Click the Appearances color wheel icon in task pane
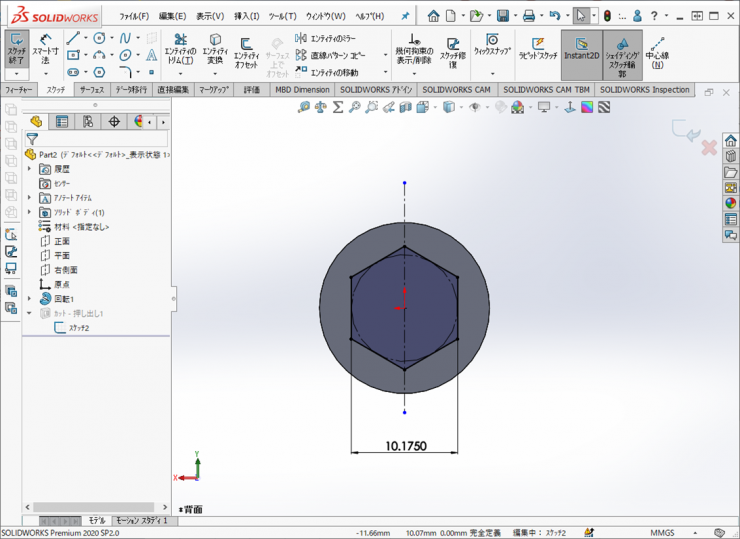Viewport: 740px width, 539px height. (730, 203)
